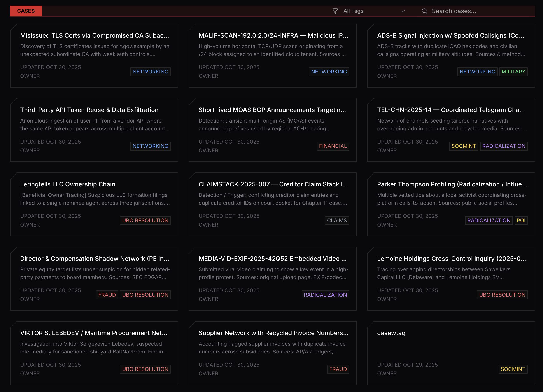Image resolution: width=543 pixels, height=392 pixels.
Task: Select the FRAUD tag on Director Shadow Network case
Action: (107, 295)
